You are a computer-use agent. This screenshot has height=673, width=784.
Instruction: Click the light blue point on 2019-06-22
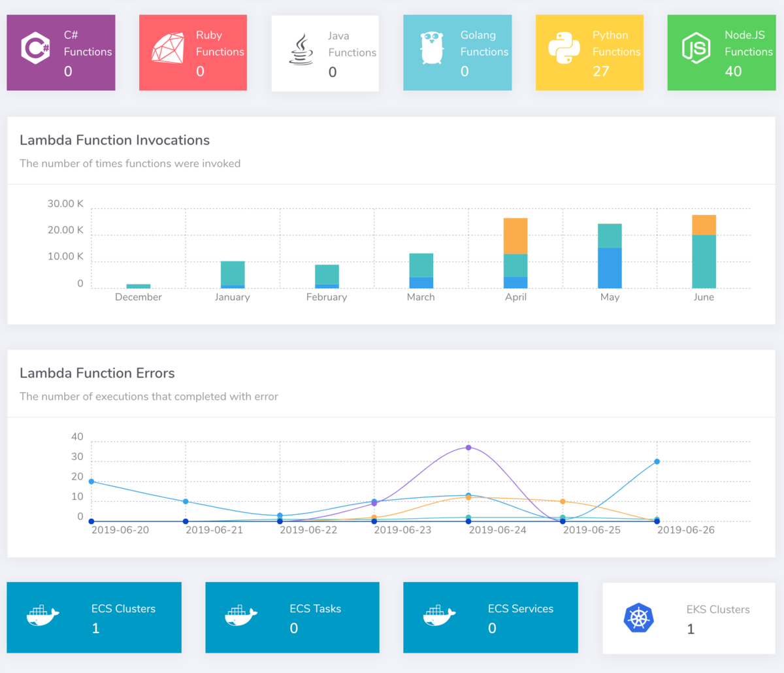click(280, 516)
